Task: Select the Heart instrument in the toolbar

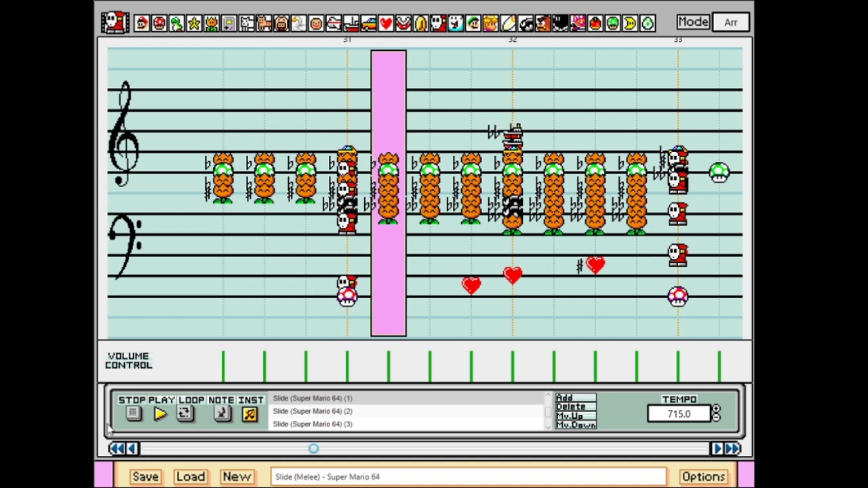Action: [386, 23]
